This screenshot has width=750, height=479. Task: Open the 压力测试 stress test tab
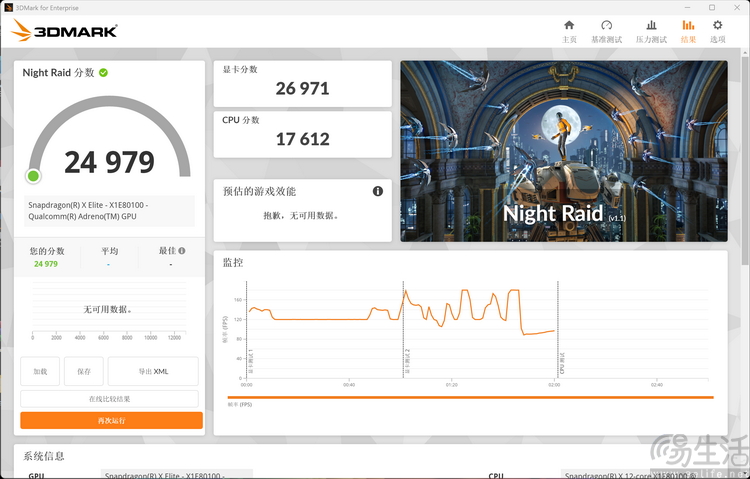(651, 32)
